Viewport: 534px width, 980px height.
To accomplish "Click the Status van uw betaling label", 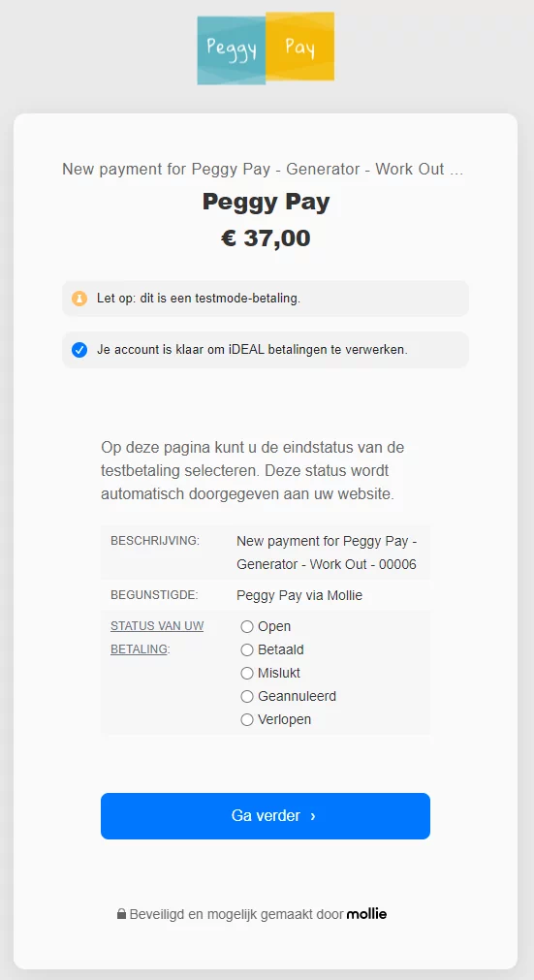I will 157,638.
